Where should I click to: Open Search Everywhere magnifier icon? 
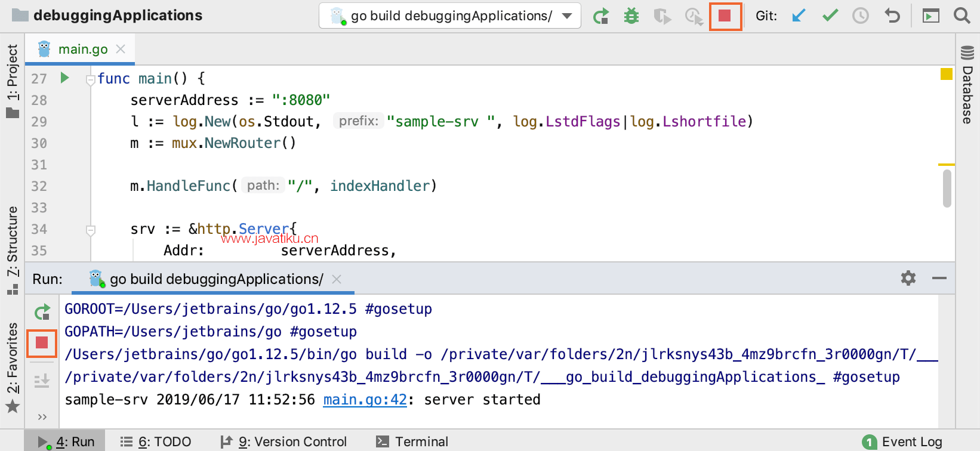(x=962, y=16)
